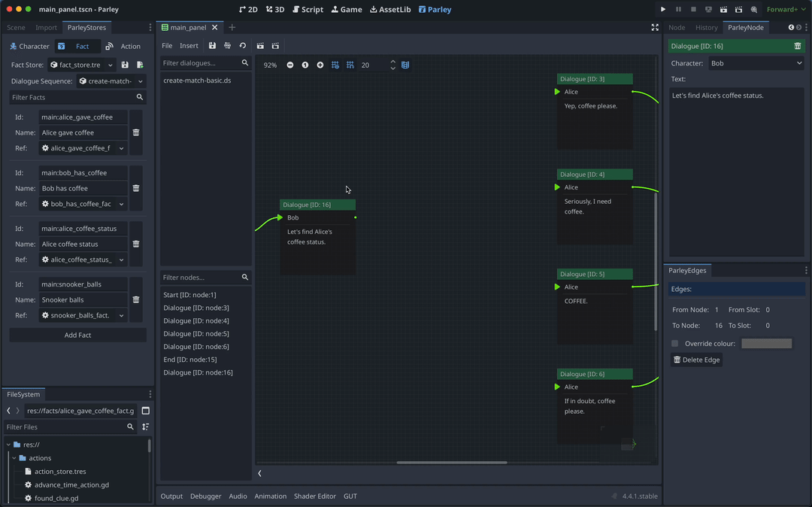This screenshot has width=812, height=507.
Task: Delete the 'Bob has coffee' fact via trash icon
Action: tap(136, 188)
